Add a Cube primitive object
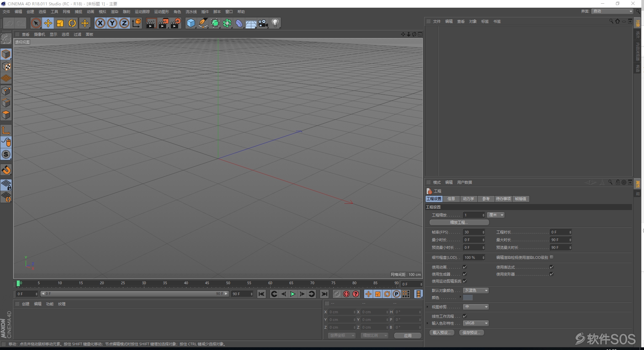Viewport: 644px width, 350px height. tap(191, 23)
